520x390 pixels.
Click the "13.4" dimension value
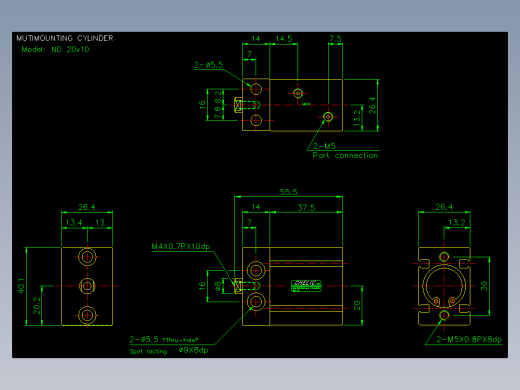tap(74, 222)
